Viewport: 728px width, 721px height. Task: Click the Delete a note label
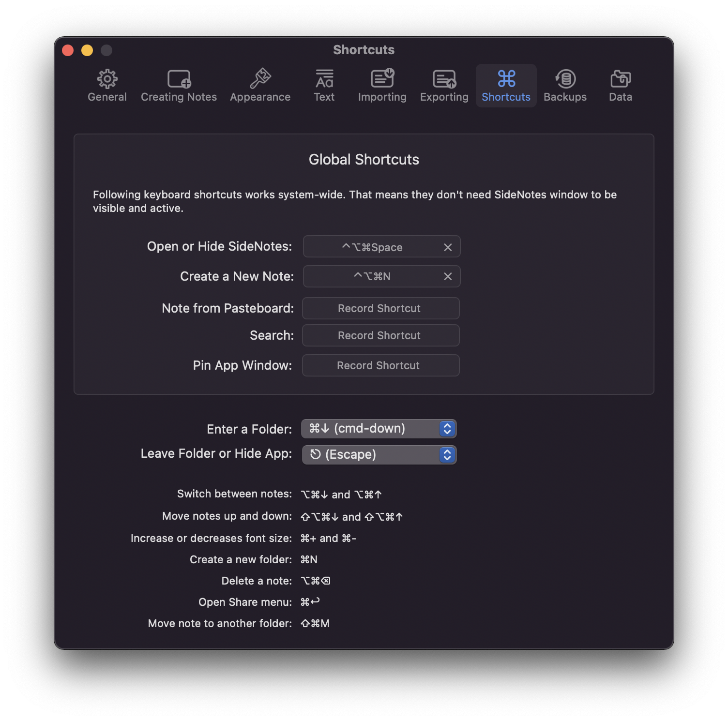pos(257,581)
